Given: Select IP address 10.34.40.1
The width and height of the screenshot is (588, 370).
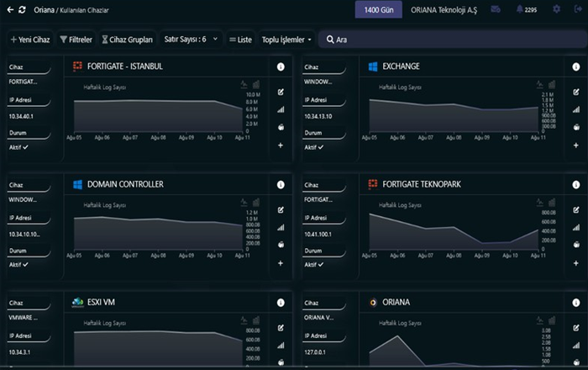Looking at the screenshot, I should coord(21,116).
